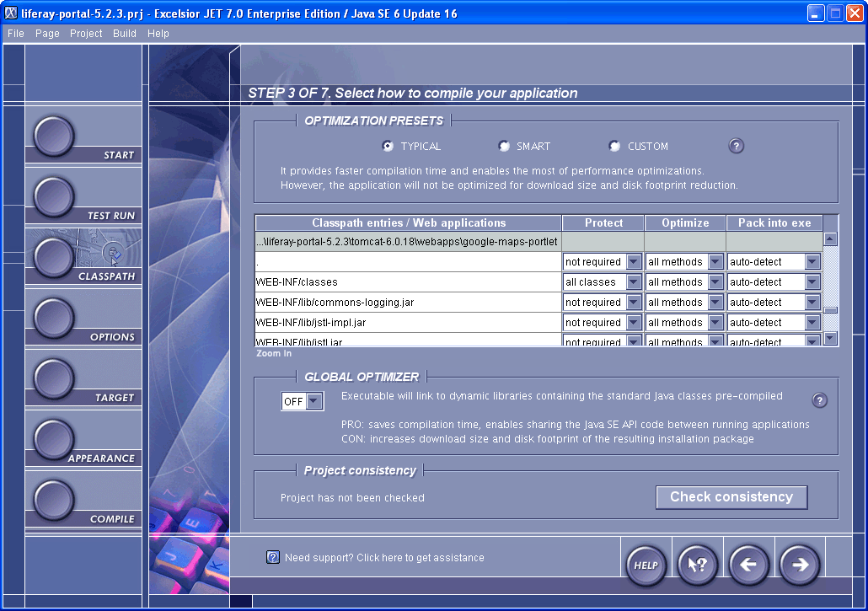Image resolution: width=868 pixels, height=611 pixels.
Task: Click the Excelsior JET title bar icon
Action: [x=10, y=13]
